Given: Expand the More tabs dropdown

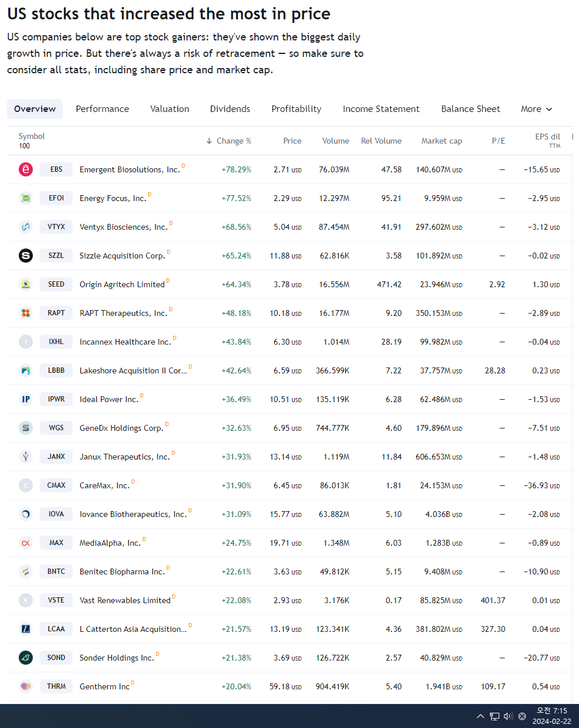Looking at the screenshot, I should click(536, 109).
